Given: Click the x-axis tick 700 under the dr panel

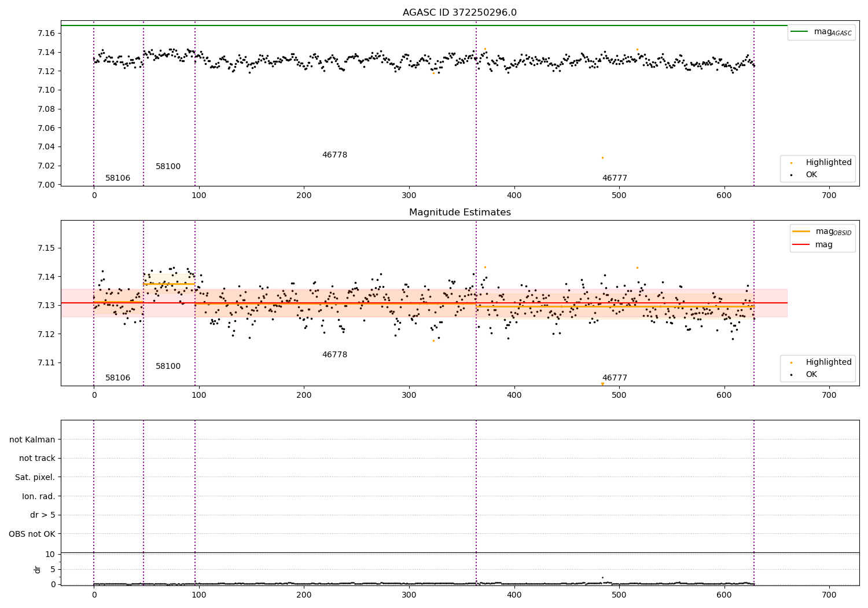Looking at the screenshot, I should coord(829,595).
